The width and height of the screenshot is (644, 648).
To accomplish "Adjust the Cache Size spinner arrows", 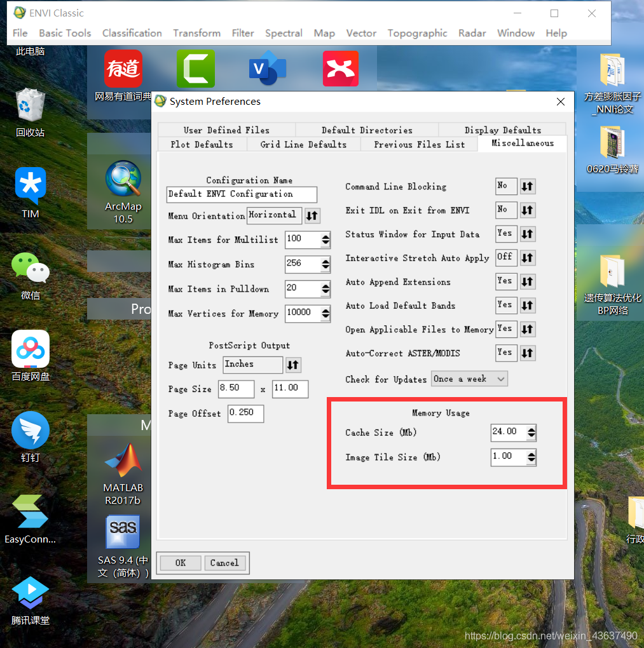I will (531, 433).
